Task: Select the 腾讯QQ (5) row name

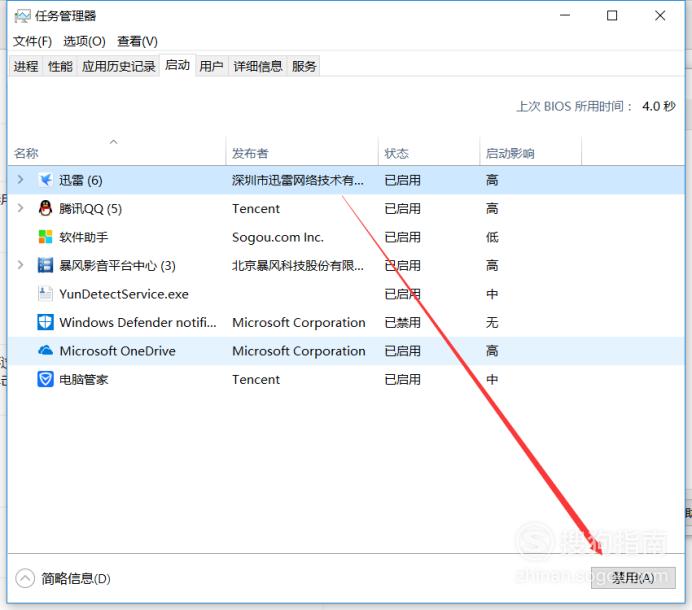Action: [90, 208]
